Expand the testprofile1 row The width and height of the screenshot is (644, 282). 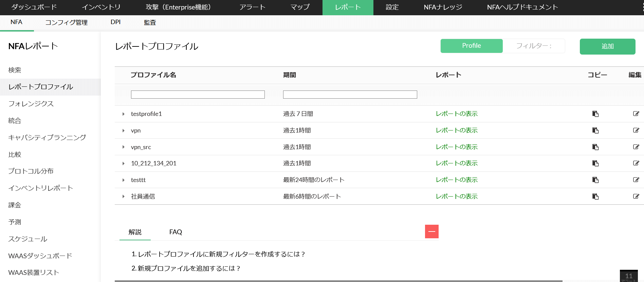pos(124,114)
